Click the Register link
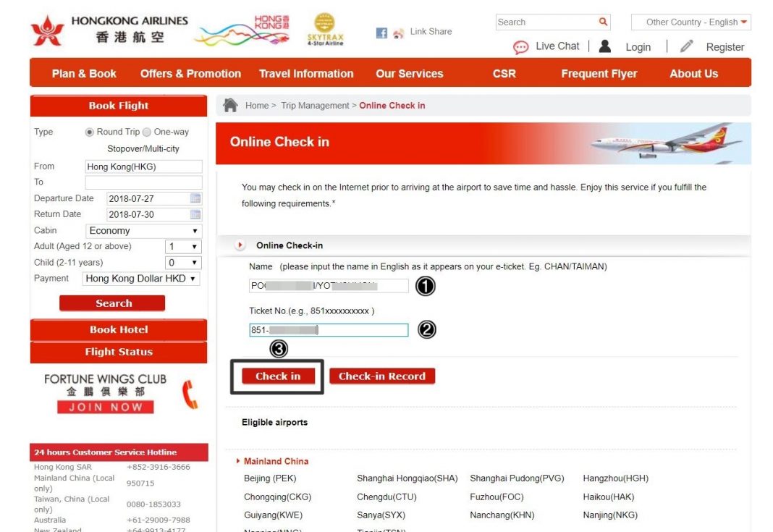773x532 pixels. [725, 47]
